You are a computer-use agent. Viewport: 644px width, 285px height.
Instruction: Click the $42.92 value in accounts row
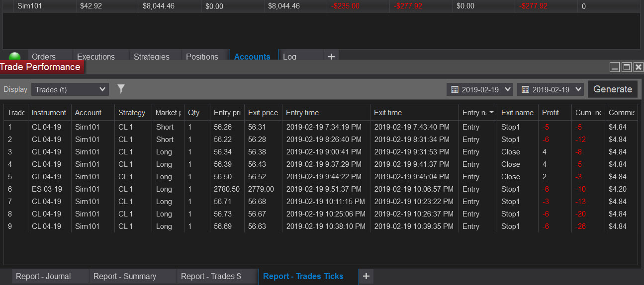90,6
